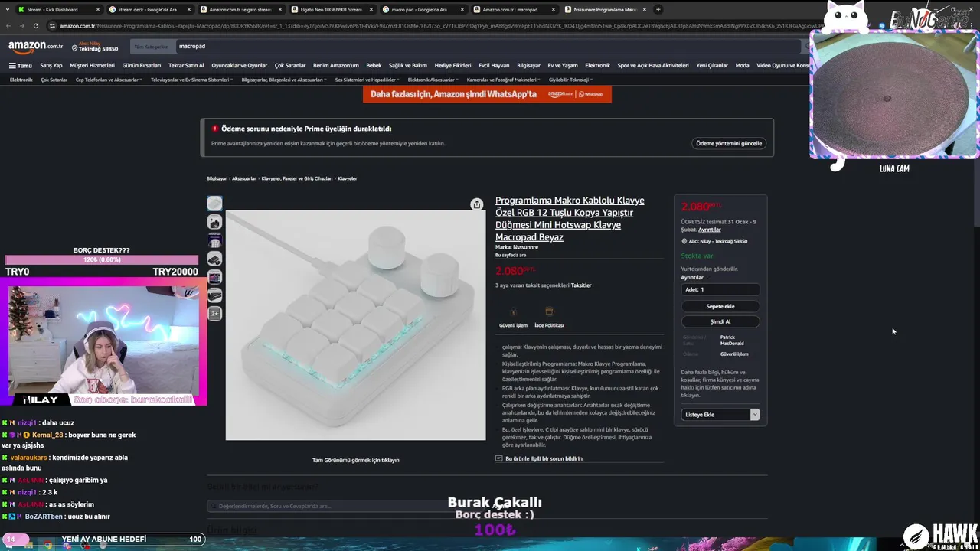Select the second product thumbnail
The width and height of the screenshot is (980, 551).
coord(215,222)
